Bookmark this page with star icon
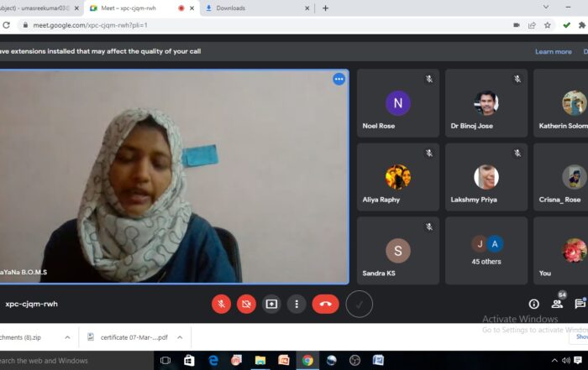Screen dimensions: 588x370 [x=548, y=25]
